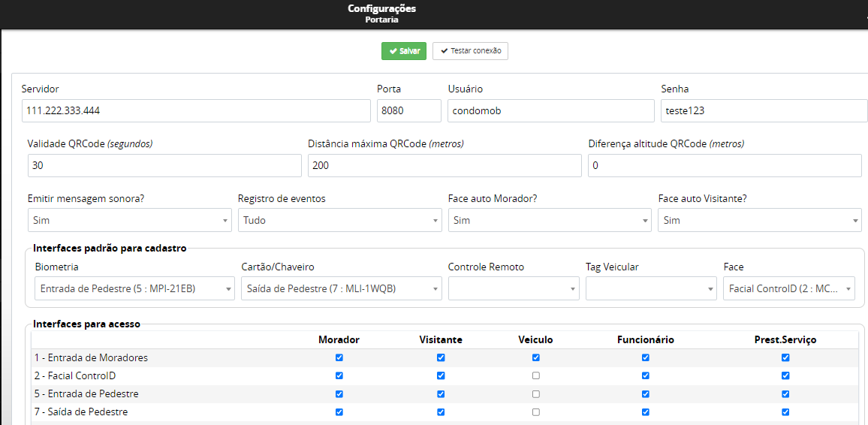Check Veiculo for Entrada de Pedestre
Image resolution: width=868 pixels, height=425 pixels.
535,393
